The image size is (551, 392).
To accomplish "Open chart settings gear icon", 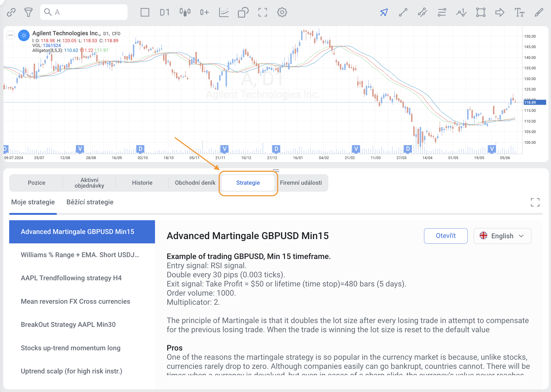I will (x=282, y=12).
